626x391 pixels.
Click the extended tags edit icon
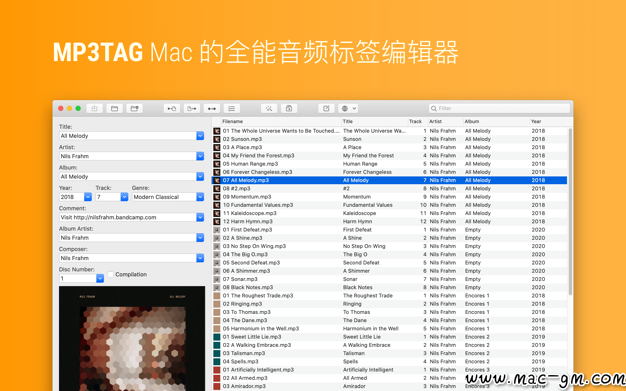(x=326, y=108)
